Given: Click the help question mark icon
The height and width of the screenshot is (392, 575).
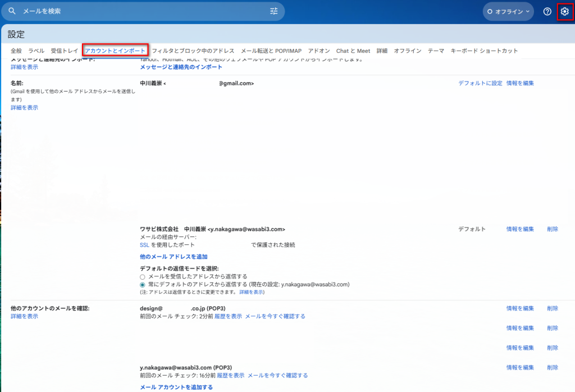Looking at the screenshot, I should point(547,11).
